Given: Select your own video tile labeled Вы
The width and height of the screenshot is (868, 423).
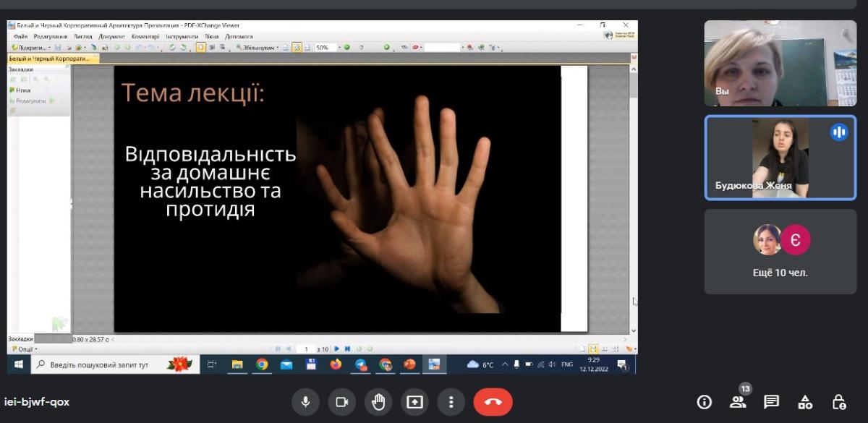Looking at the screenshot, I should [x=780, y=63].
